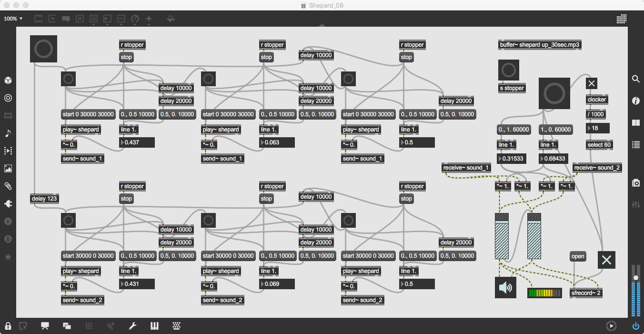Select the buffer~ shepard up_30sec.mp3 object

point(540,45)
